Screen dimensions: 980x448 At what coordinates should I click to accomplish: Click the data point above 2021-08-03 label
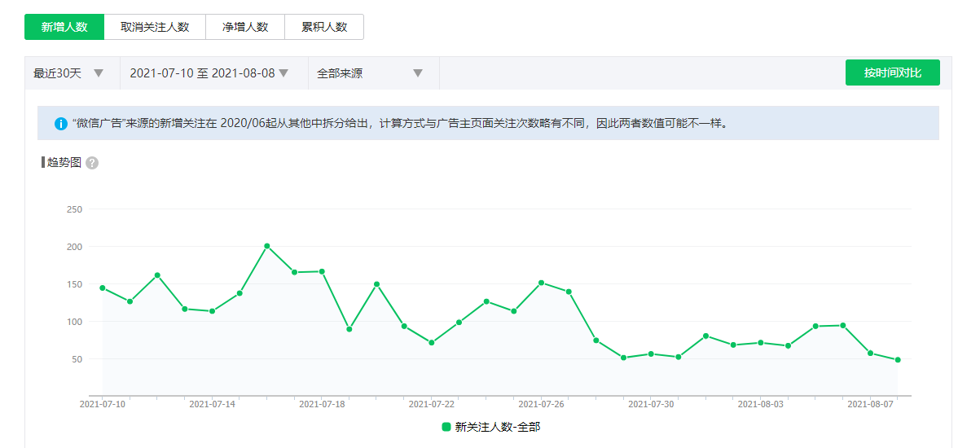760,343
